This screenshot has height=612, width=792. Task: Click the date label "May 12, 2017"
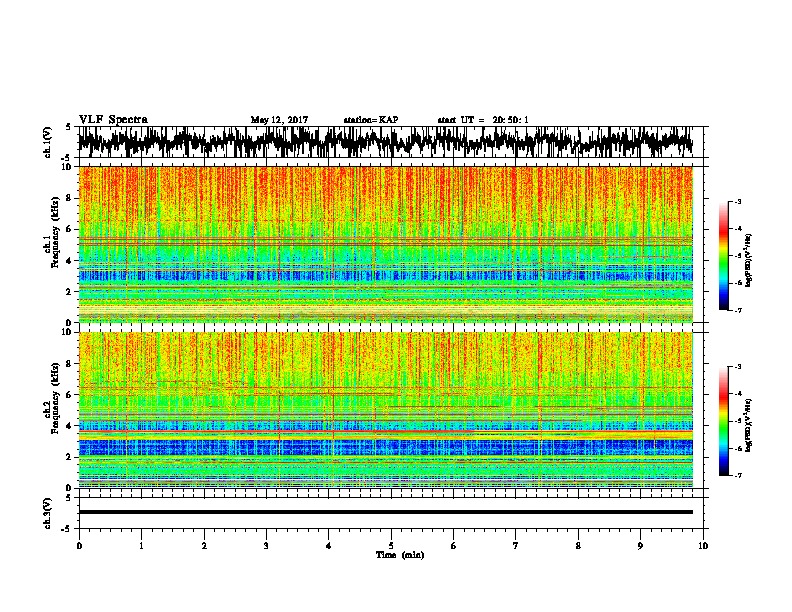pos(279,120)
